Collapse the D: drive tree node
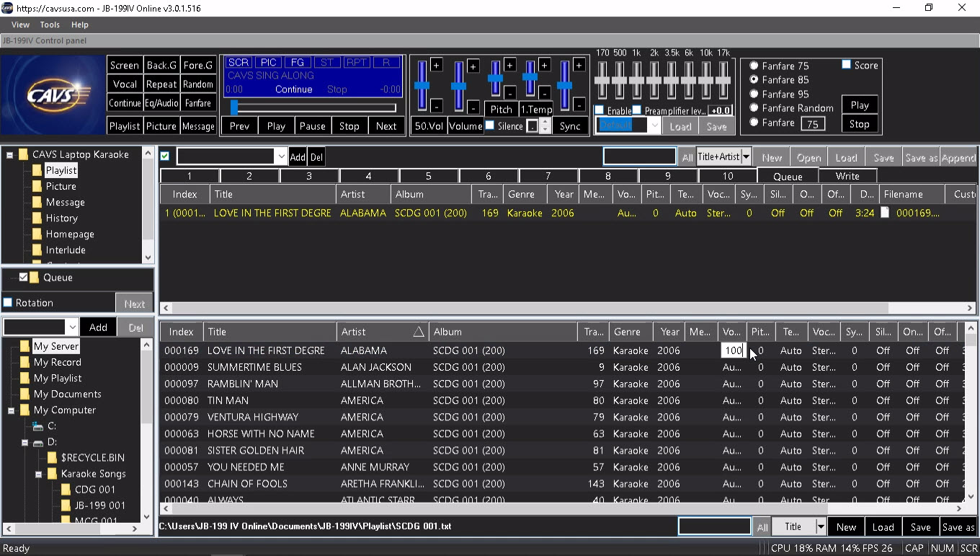Screen dimensions: 980x556 24,442
